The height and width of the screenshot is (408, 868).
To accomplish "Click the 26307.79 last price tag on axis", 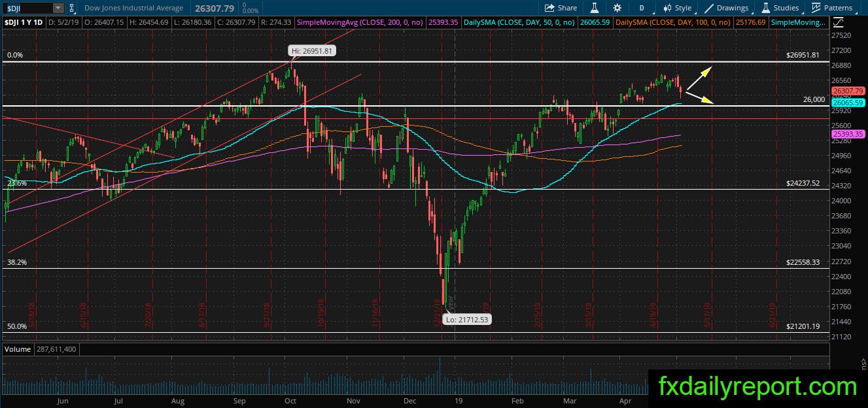I will click(x=848, y=91).
